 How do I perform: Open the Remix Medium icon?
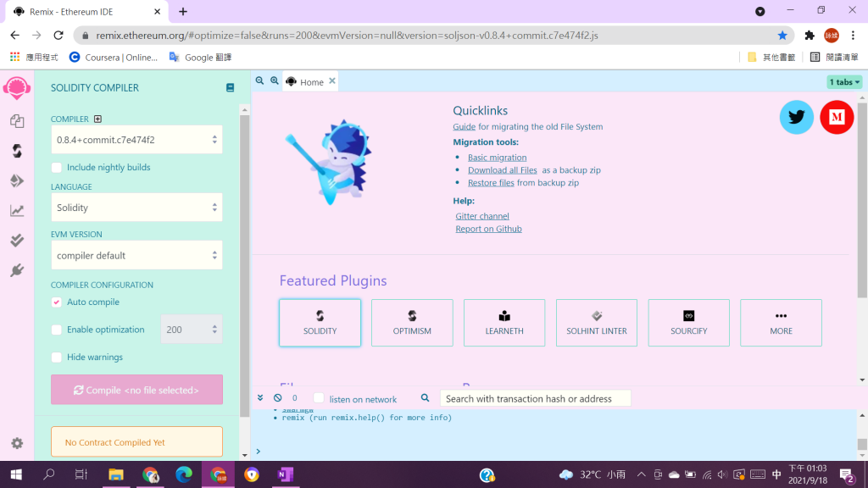coord(837,117)
